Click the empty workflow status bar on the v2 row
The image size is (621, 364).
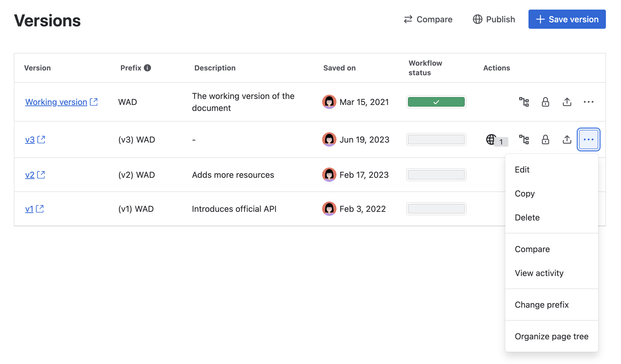pos(436,174)
